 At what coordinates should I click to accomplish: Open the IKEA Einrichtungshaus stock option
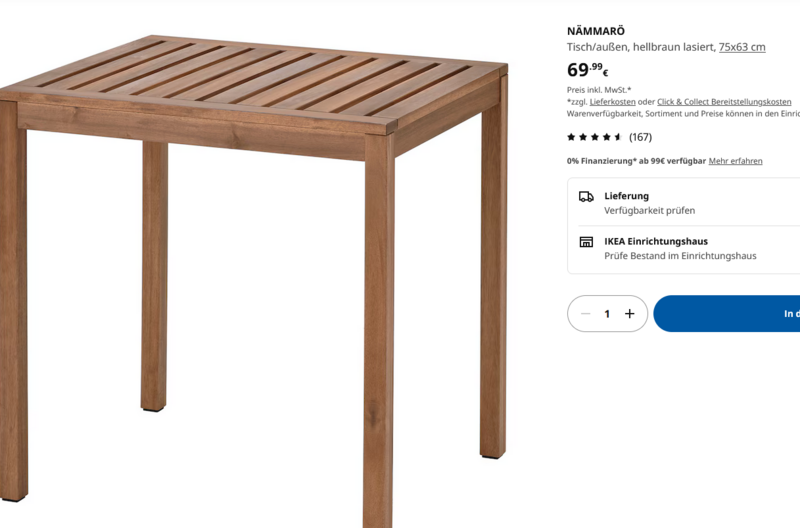[684, 248]
